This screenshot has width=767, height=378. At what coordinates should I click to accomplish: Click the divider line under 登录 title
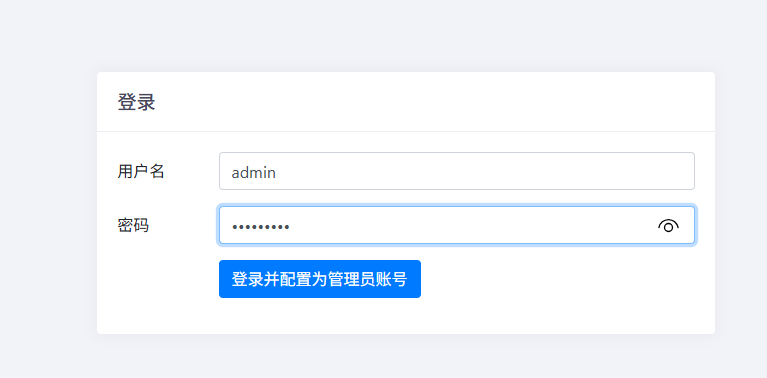pos(406,132)
